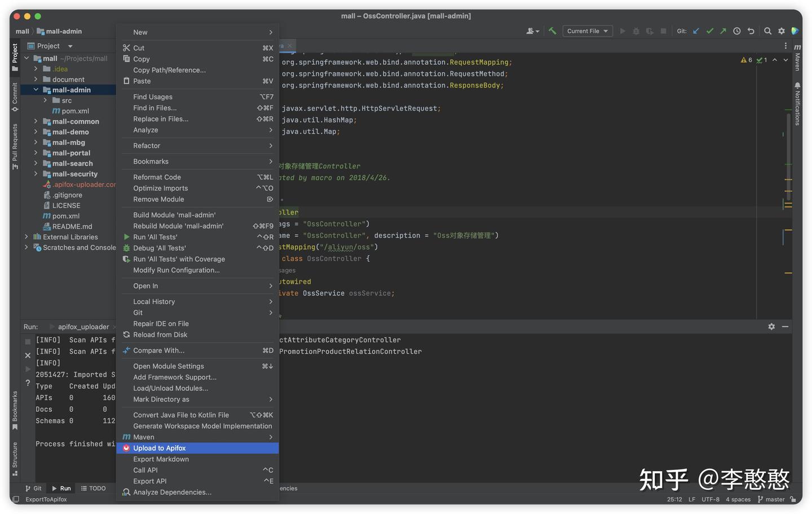Build the project with the hammer icon
The width and height of the screenshot is (812, 514).
552,31
